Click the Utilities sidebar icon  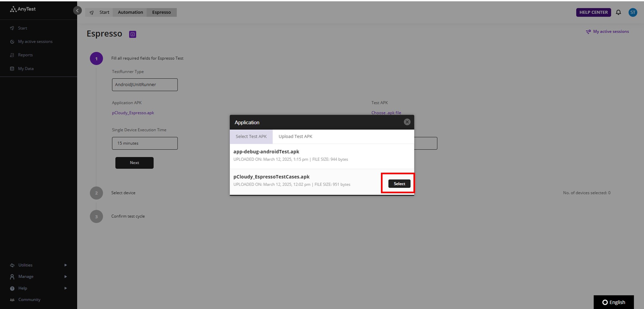click(x=12, y=265)
